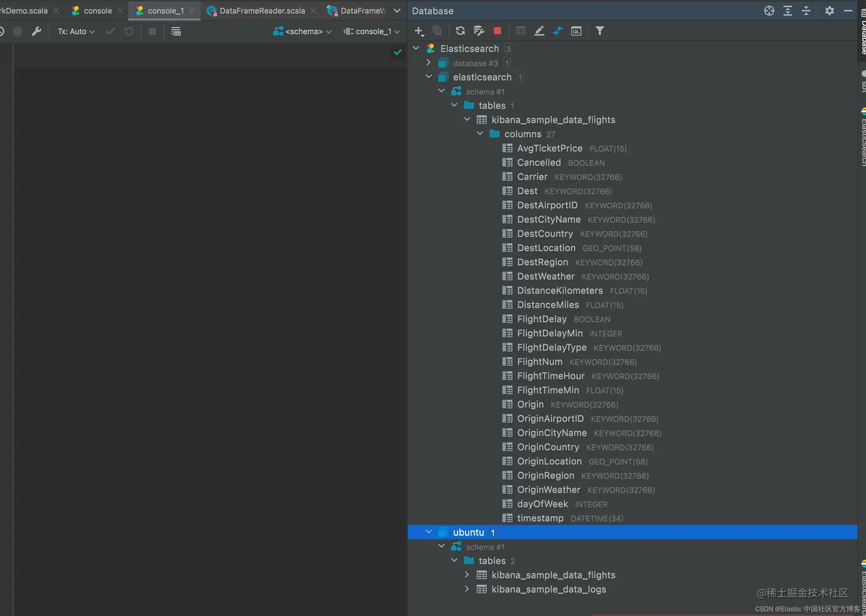Expand all tree nodes using the expand icon
Image resolution: width=866 pixels, height=616 pixels.
788,10
